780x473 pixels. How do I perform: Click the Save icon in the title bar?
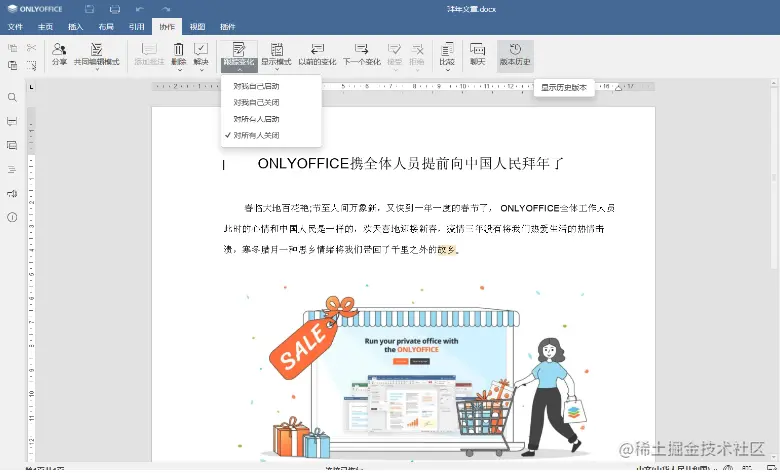pos(90,9)
